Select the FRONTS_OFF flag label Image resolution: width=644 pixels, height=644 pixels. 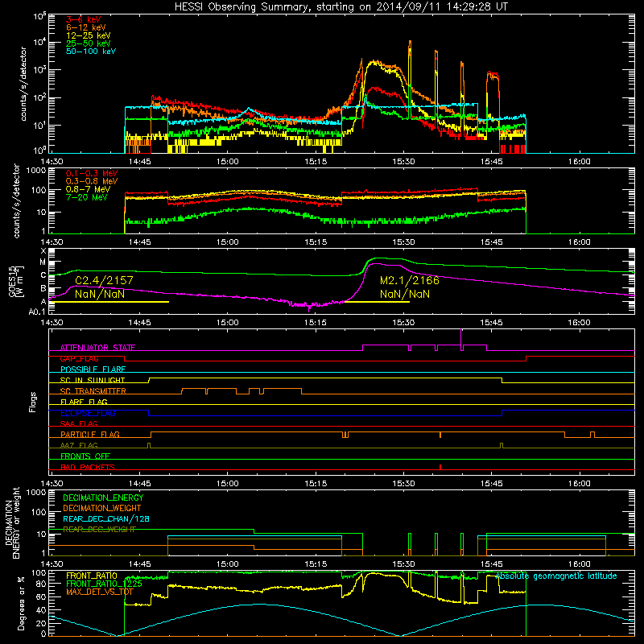[x=85, y=456]
